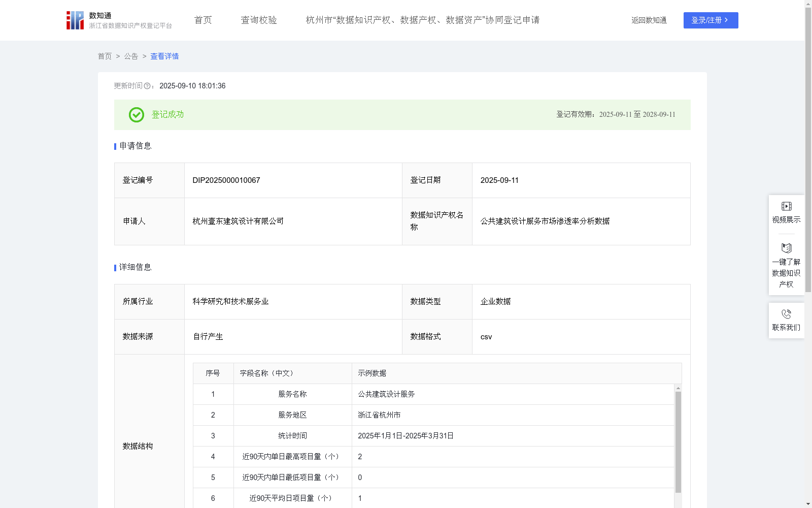Click the 详细信息 section heading

coord(136,268)
